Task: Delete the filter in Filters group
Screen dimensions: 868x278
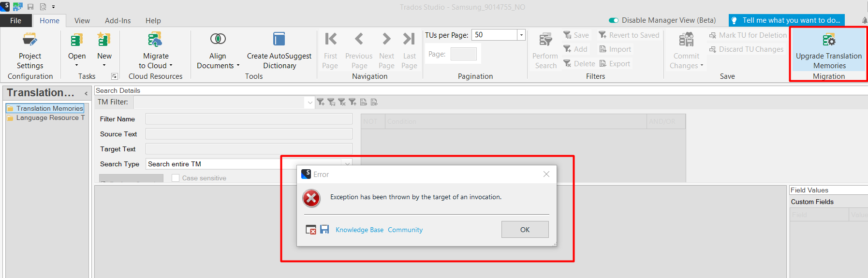Action: coord(579,64)
